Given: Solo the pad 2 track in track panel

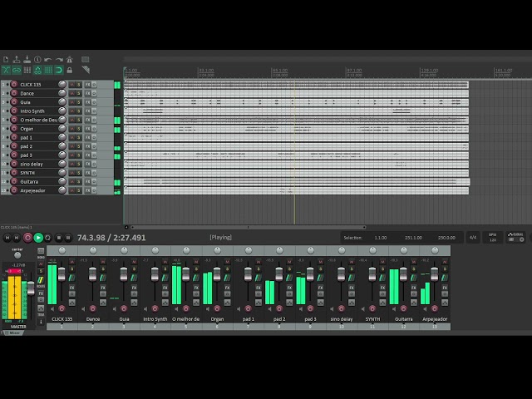Looking at the screenshot, I should 78,146.
